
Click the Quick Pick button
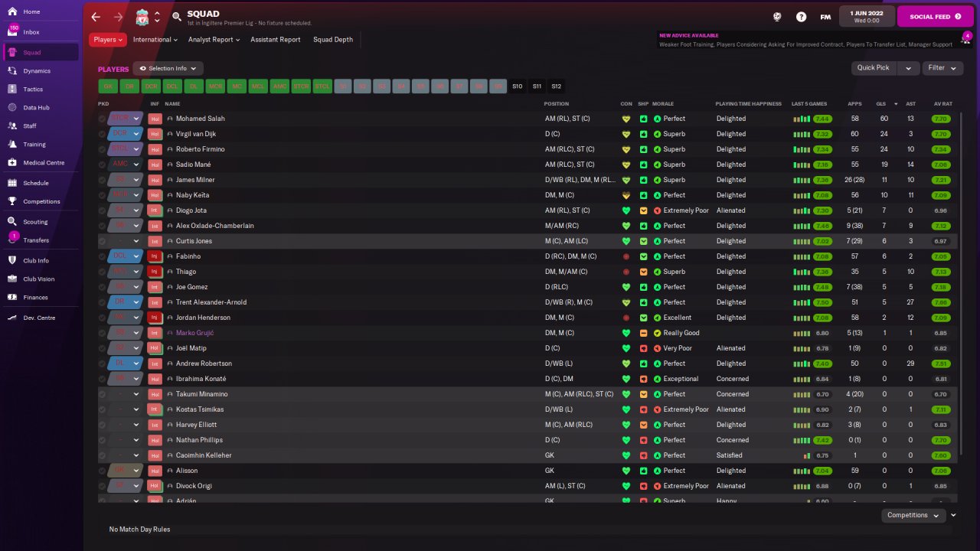click(874, 68)
